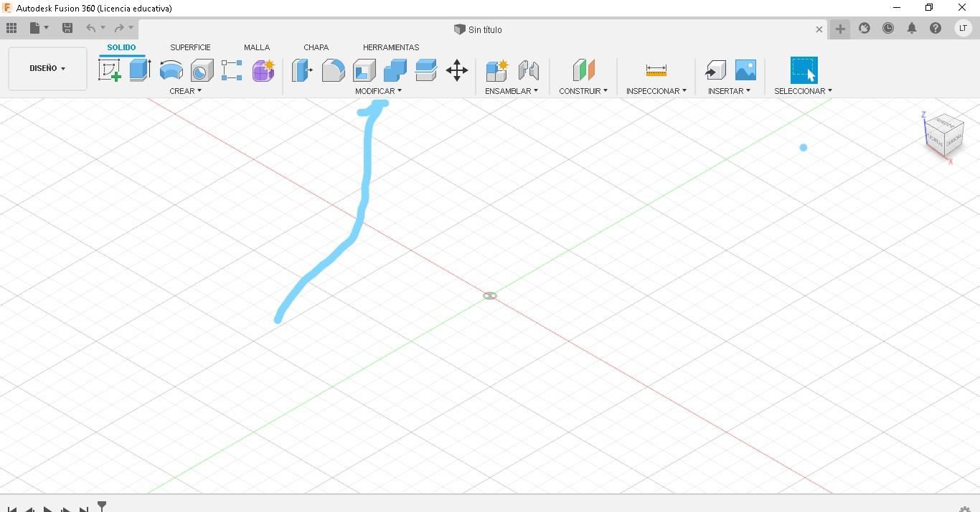Screen dimensions: 980x512
Task: Select the Offset Face tool
Action: coord(426,70)
